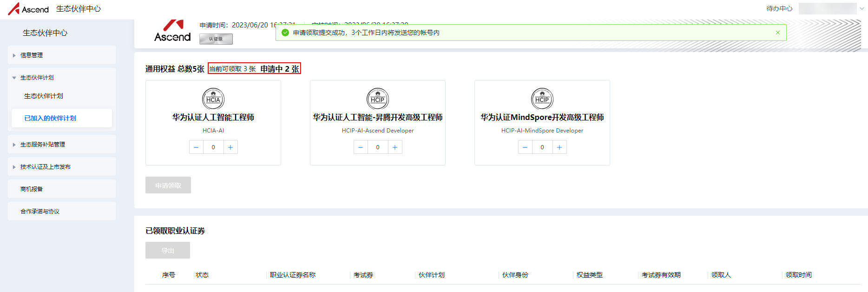The height and width of the screenshot is (292, 868).
Task: Click the HCIA certification badge icon
Action: tap(213, 99)
